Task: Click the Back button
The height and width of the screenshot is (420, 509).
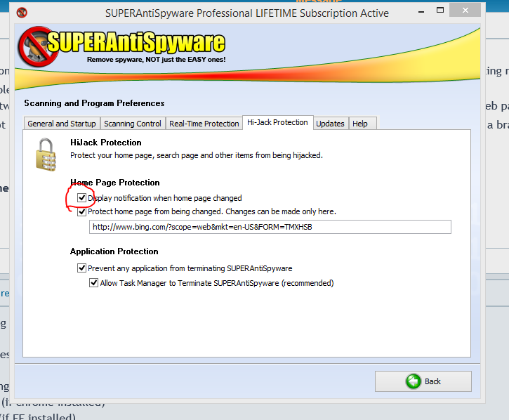Action: pos(423,381)
